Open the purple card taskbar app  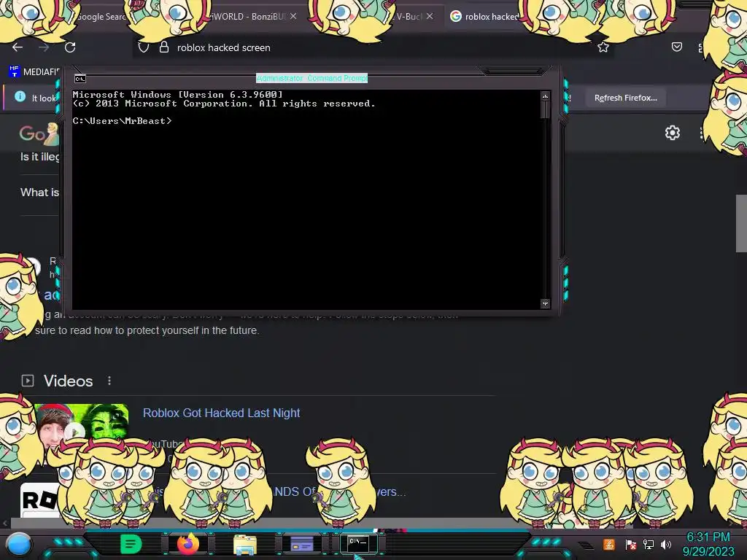coord(302,543)
